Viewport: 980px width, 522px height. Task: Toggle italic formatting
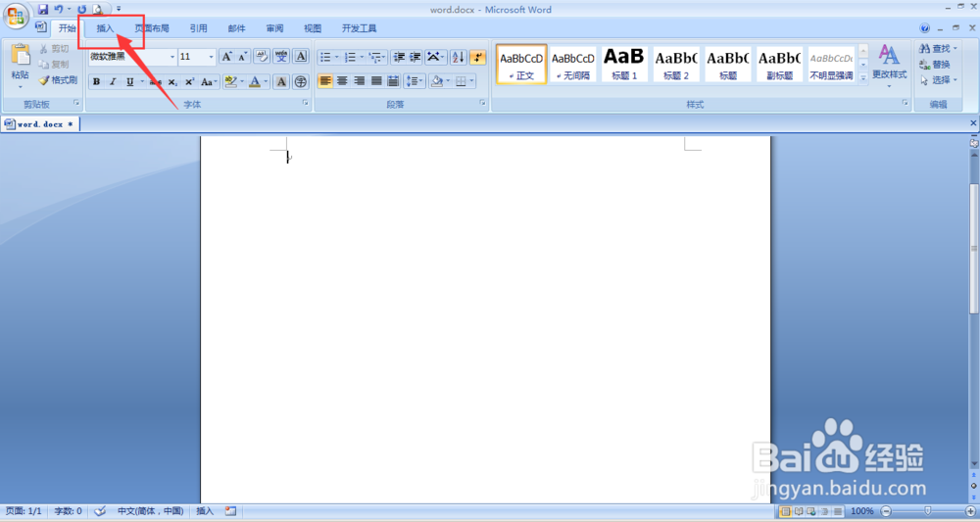113,82
